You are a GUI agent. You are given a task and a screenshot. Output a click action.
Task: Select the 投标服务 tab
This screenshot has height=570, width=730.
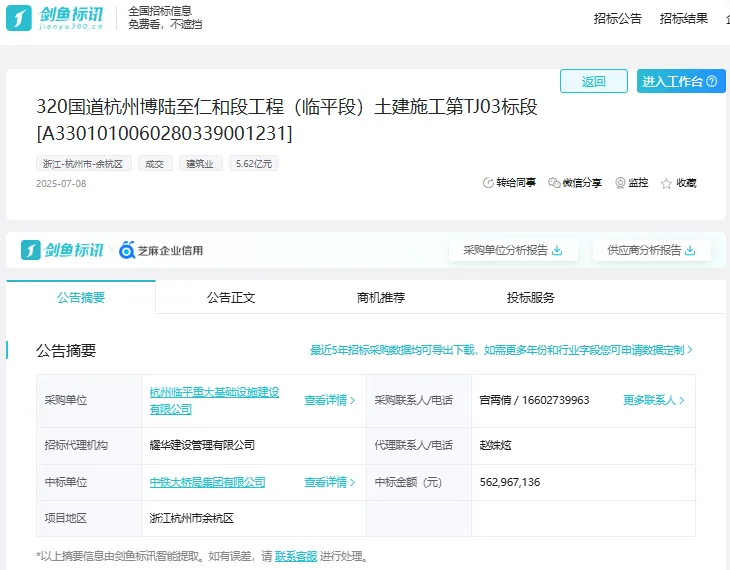pos(531,297)
